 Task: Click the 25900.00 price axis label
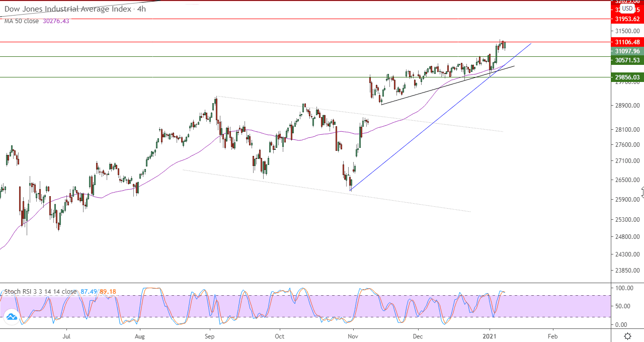tap(627, 200)
